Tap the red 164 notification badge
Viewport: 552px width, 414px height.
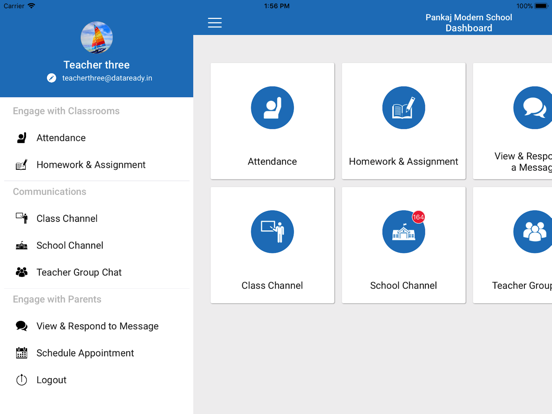coord(418,217)
